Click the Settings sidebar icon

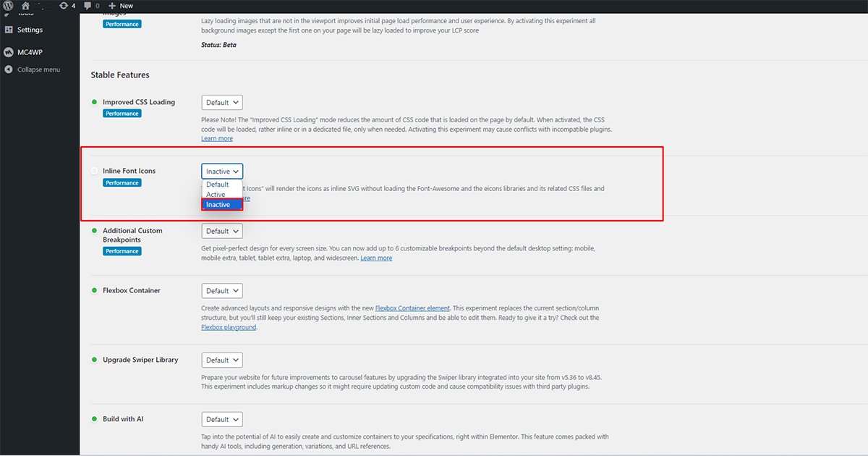9,30
